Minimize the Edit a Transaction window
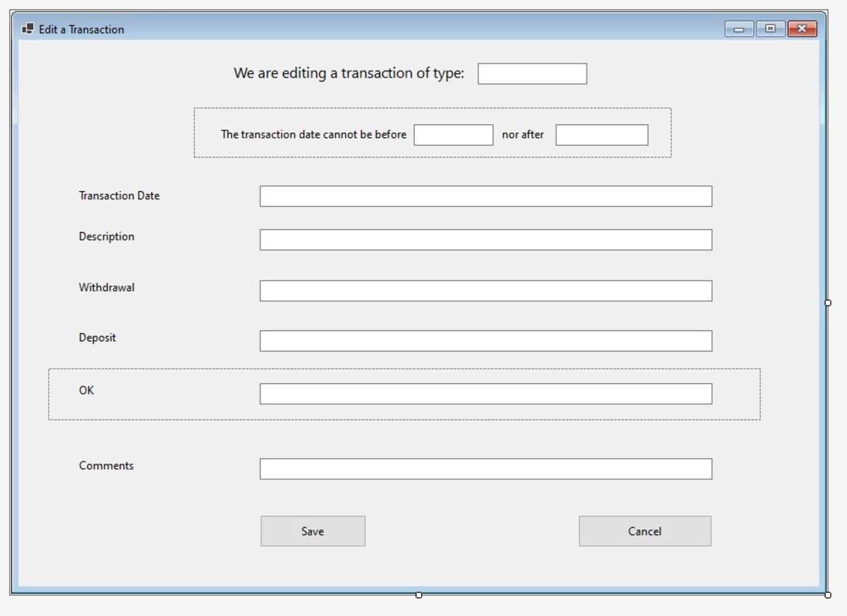 pyautogui.click(x=739, y=29)
